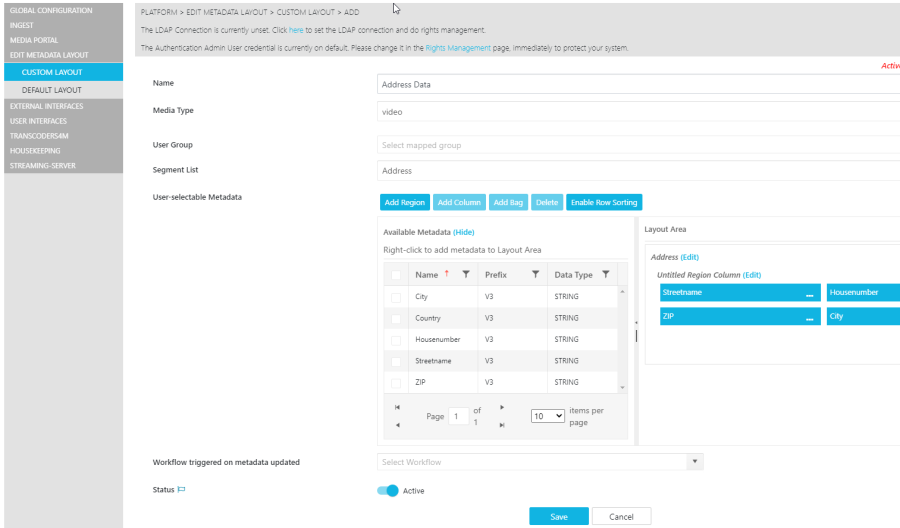The width and height of the screenshot is (900, 528).
Task: Check the select-all header checkbox
Action: 396,275
